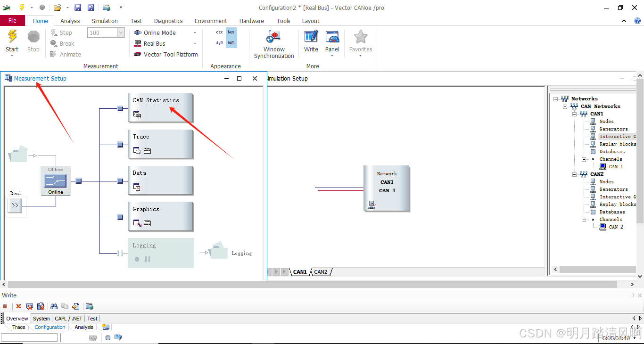644x344 pixels.
Task: Collapse the CAN2 network tree node
Action: click(575, 174)
